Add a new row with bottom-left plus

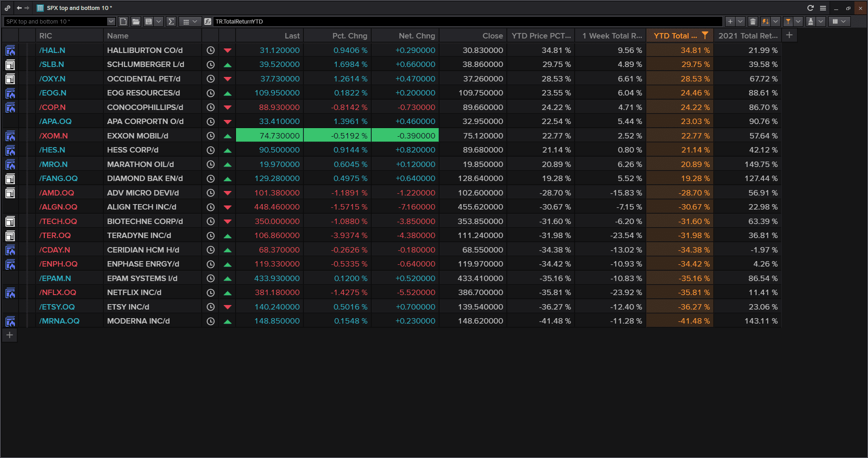[x=9, y=335]
